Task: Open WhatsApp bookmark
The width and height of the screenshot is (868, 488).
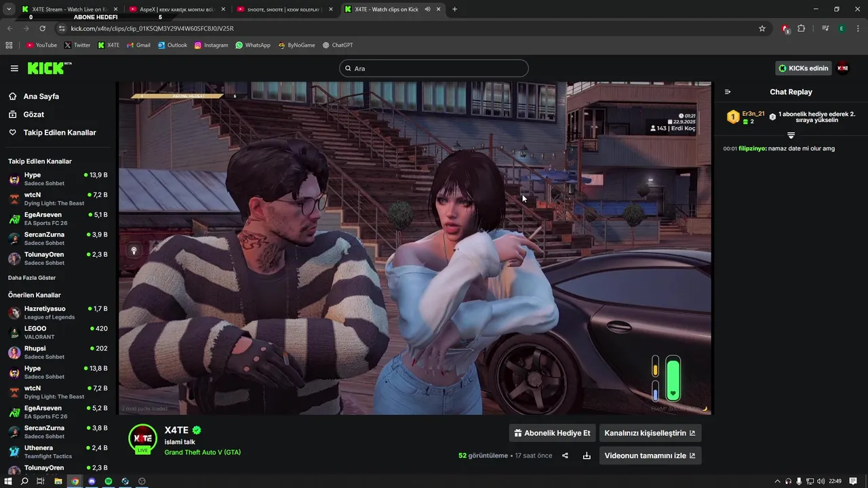Action: pos(253,45)
